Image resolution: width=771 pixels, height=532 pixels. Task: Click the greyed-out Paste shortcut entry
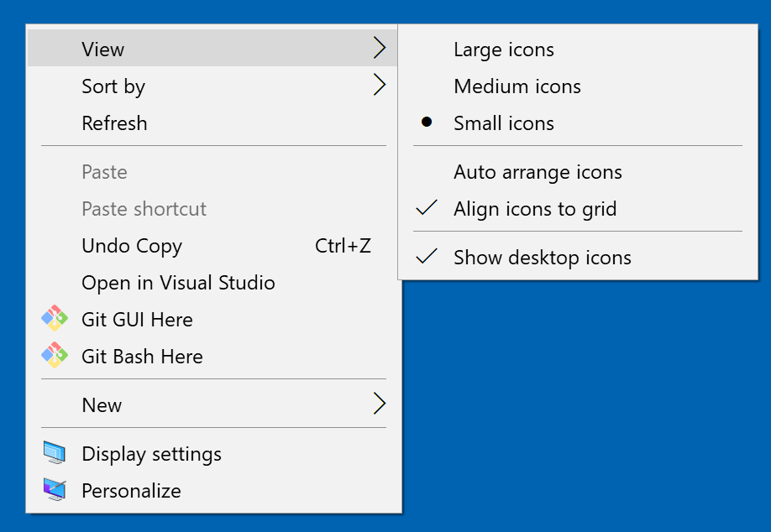point(212,209)
